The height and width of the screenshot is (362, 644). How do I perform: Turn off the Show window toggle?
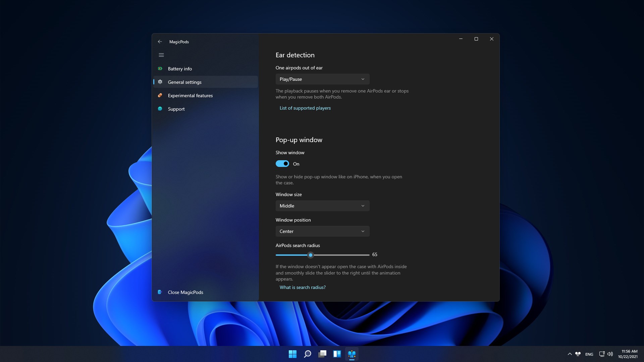click(x=282, y=164)
